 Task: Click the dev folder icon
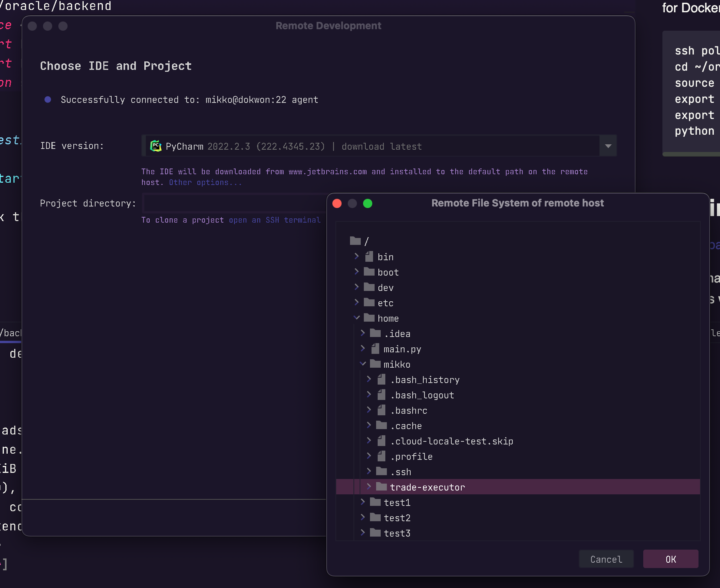point(369,287)
